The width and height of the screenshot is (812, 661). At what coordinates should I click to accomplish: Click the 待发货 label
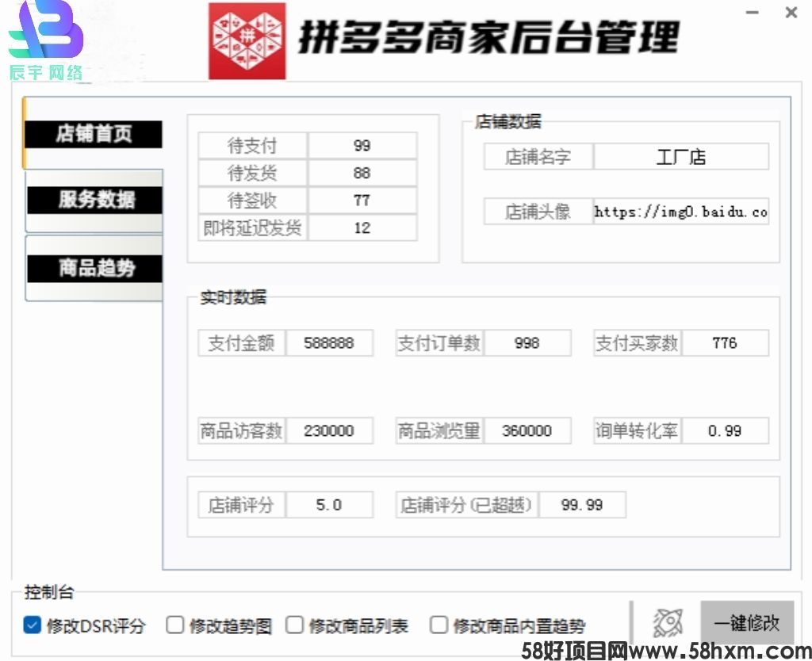(x=253, y=173)
